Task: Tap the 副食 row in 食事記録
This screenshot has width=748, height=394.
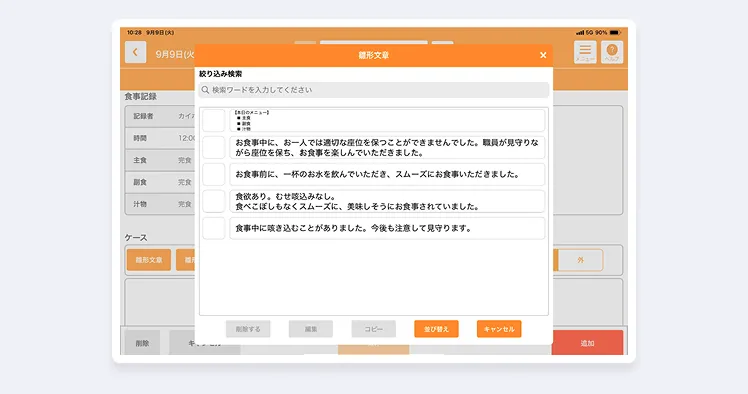Action: pos(160,182)
